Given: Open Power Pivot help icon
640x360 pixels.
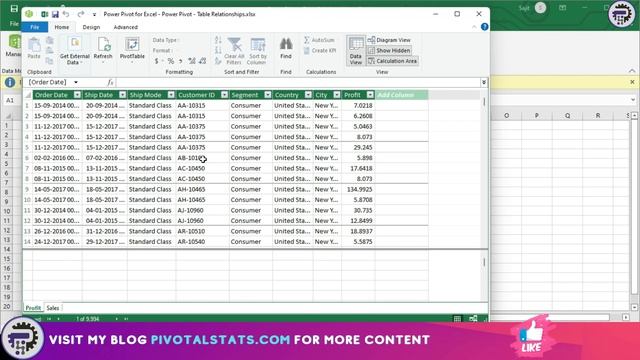Looking at the screenshot, I should [484, 27].
